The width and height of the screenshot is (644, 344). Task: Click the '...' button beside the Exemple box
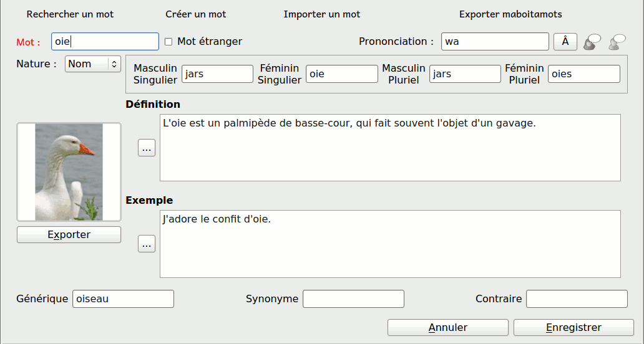coord(147,244)
